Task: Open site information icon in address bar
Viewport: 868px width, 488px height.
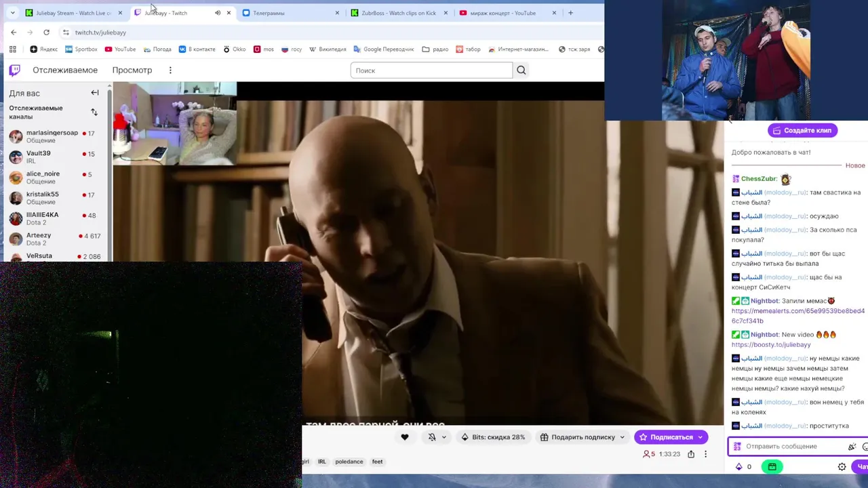Action: pyautogui.click(x=66, y=33)
